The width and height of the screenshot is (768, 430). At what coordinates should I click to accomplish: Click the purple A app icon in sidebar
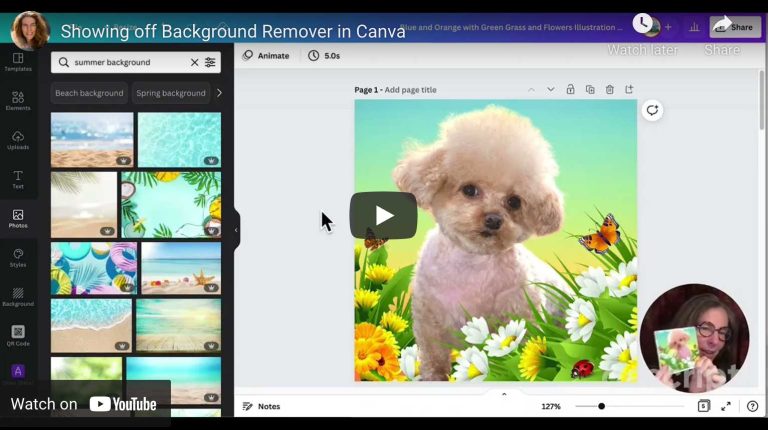(18, 371)
